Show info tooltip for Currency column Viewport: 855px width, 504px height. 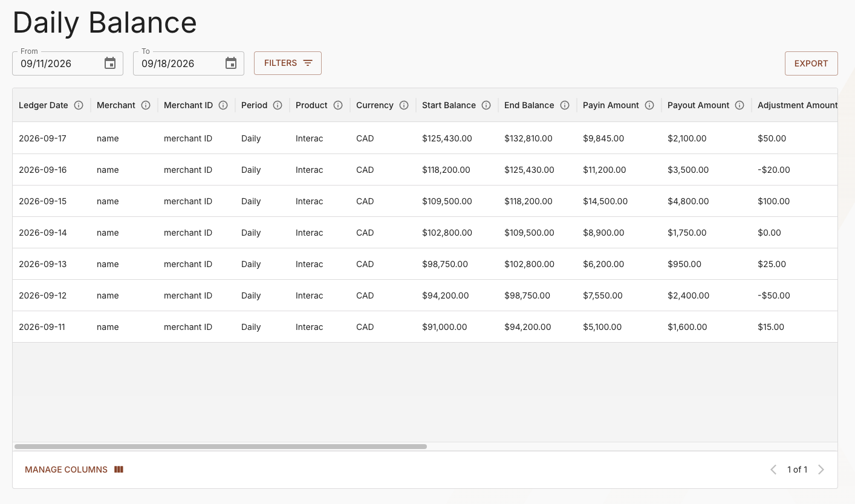coord(404,105)
